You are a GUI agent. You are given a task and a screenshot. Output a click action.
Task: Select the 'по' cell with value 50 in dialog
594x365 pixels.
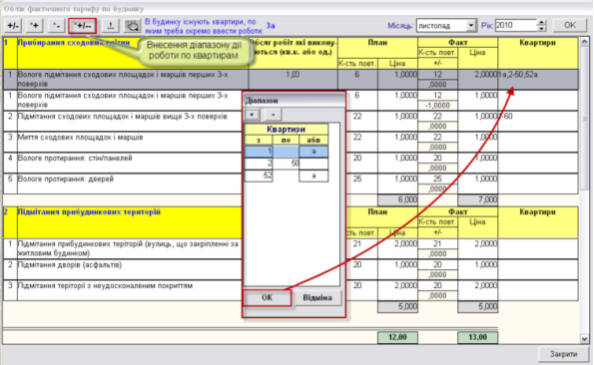tap(286, 164)
